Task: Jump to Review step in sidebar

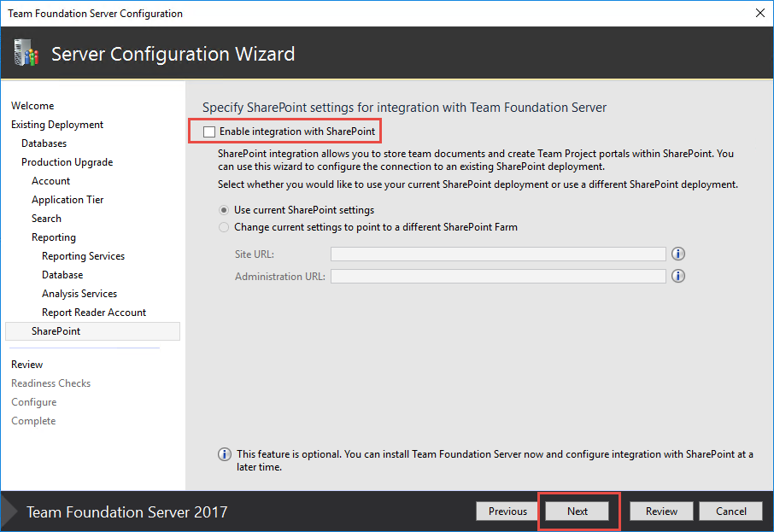Action: [27, 365]
